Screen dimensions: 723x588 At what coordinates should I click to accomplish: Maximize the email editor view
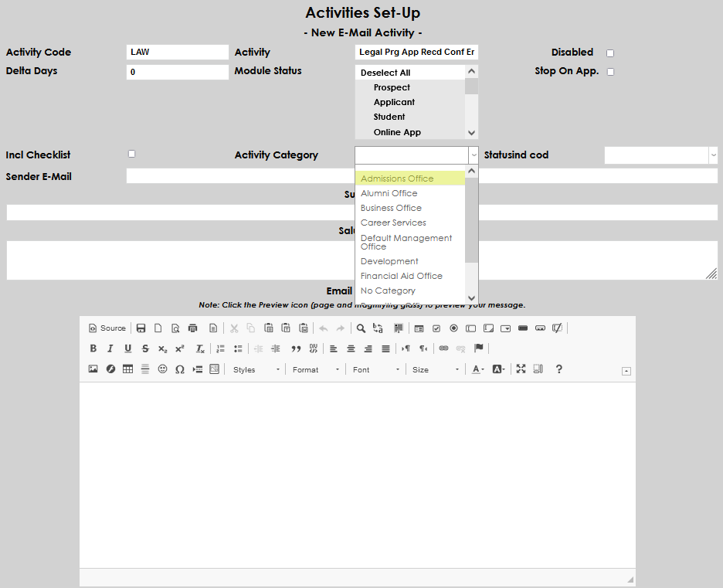[520, 369]
